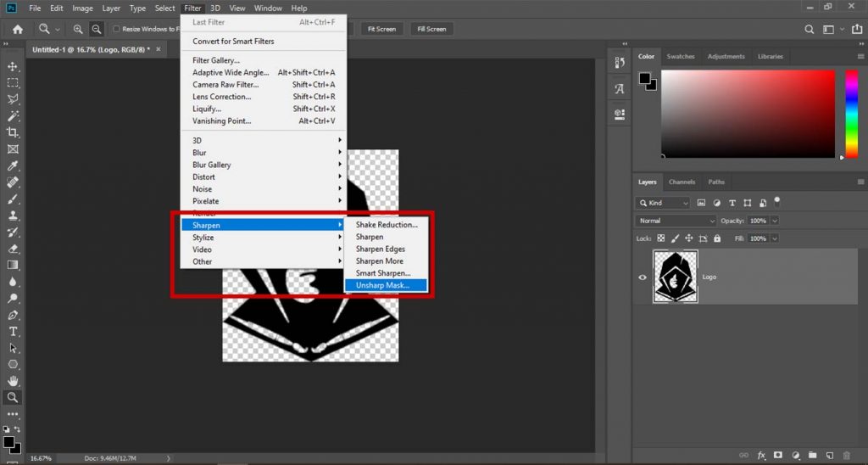Select the Crop tool
This screenshot has width=868, height=465.
pos(12,132)
